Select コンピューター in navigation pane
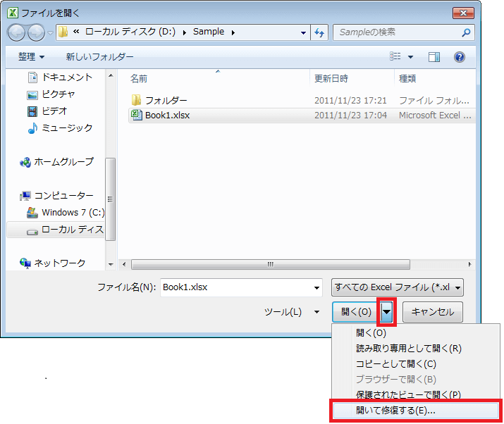504x424 pixels. point(56,196)
